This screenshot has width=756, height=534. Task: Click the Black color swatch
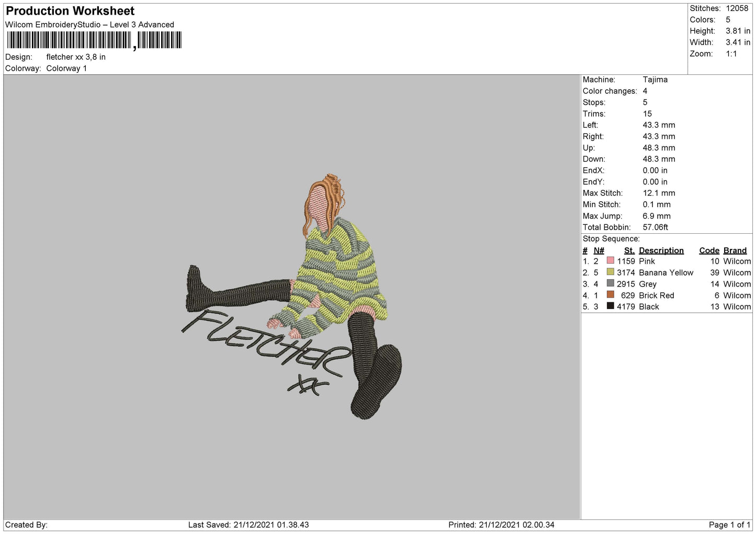pyautogui.click(x=610, y=306)
